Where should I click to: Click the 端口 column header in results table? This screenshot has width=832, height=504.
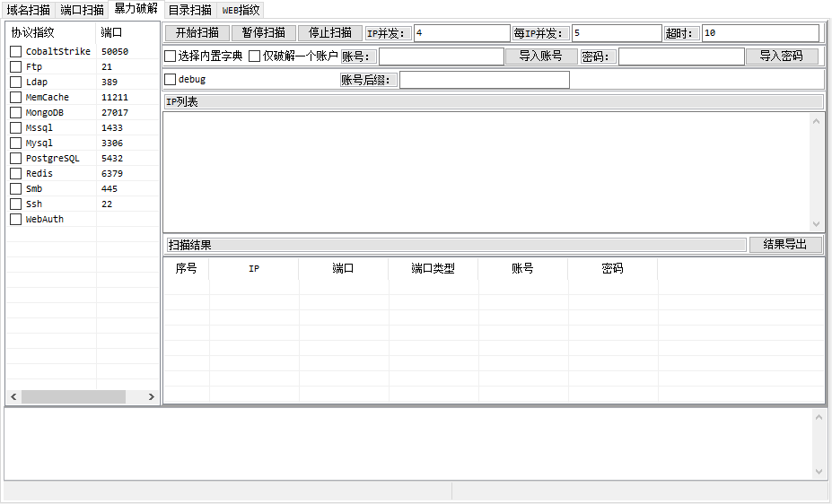344,269
